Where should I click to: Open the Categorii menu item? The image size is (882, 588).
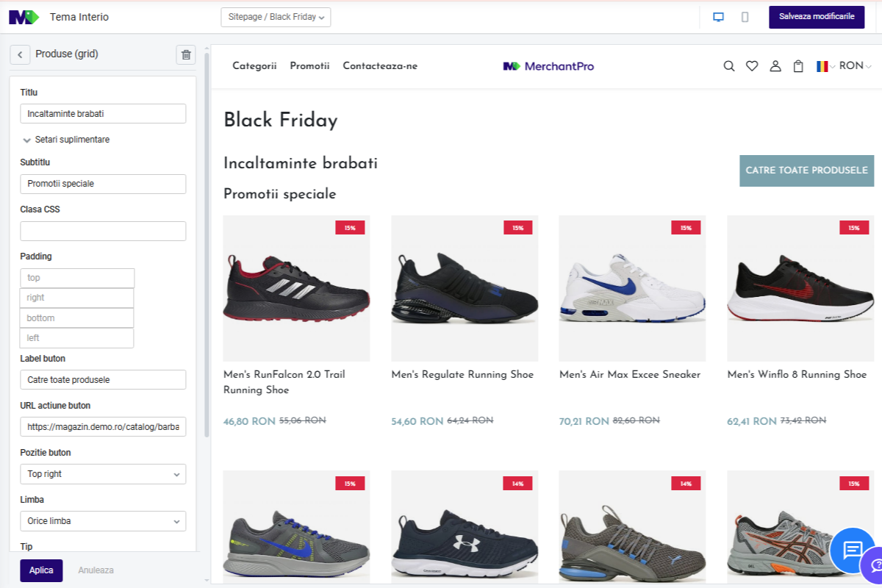254,66
